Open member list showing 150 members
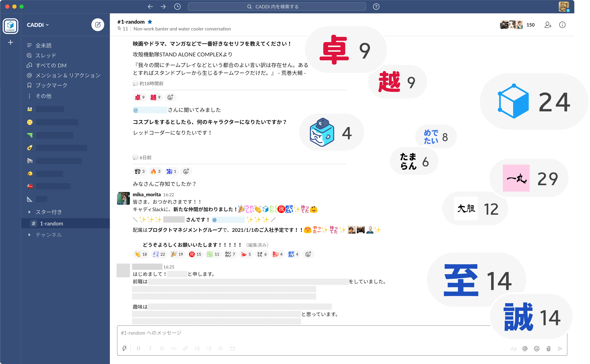590x364 pixels. click(517, 25)
